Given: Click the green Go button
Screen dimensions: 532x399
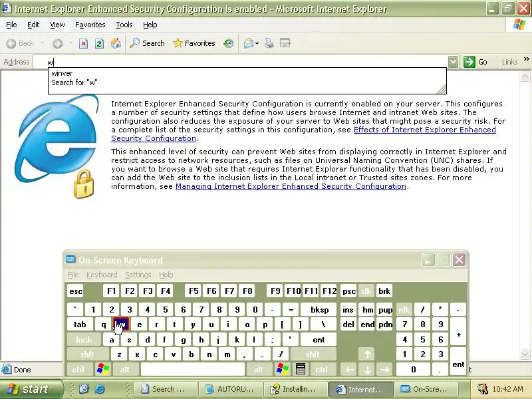Looking at the screenshot, I should 475,62.
